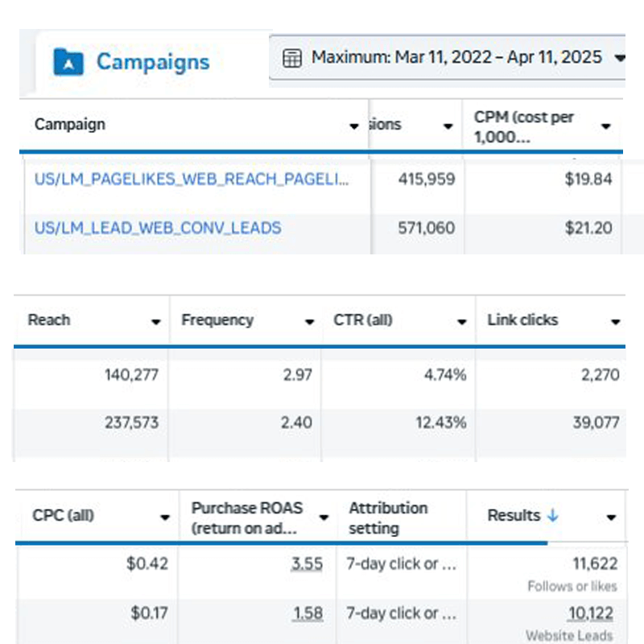Click the 10,122 Website Leads result
Image resolution: width=644 pixels, height=644 pixels.
592,613
